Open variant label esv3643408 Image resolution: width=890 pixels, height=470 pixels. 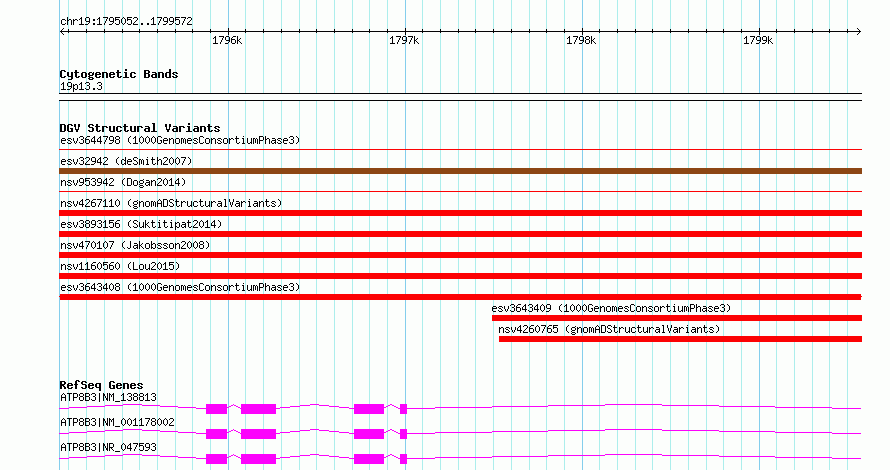180,287
